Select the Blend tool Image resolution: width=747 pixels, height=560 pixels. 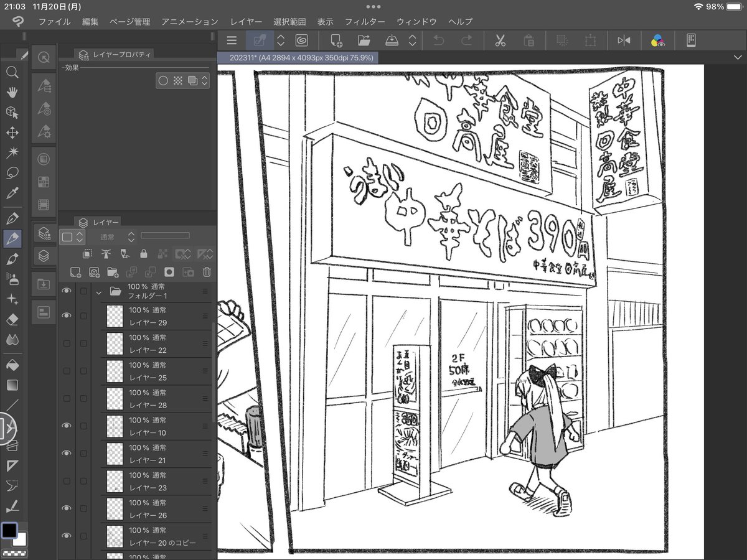[x=12, y=340]
